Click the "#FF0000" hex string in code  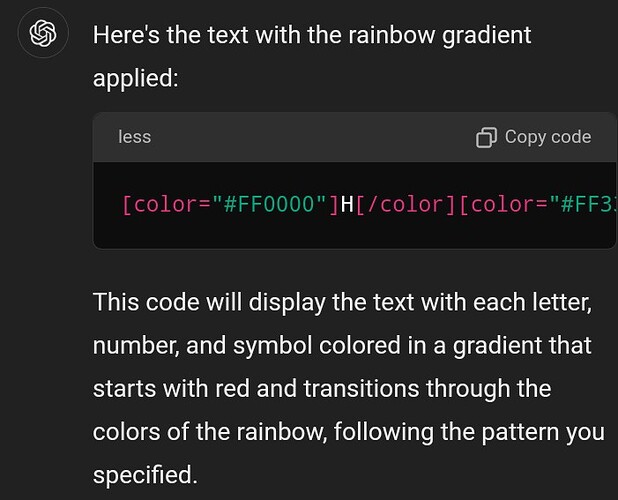[269, 204]
